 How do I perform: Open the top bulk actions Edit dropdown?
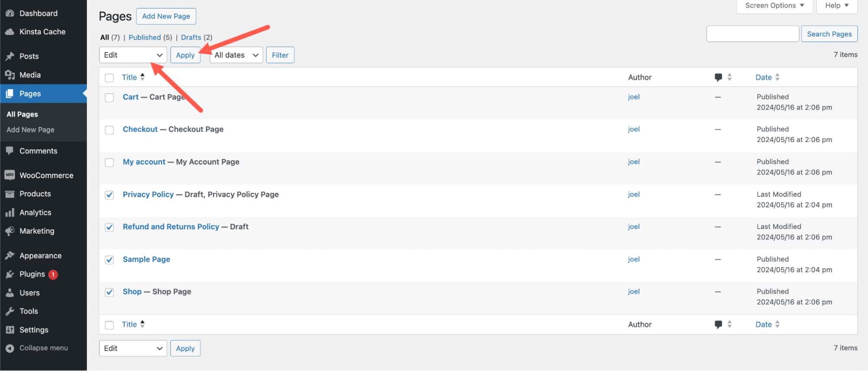133,55
